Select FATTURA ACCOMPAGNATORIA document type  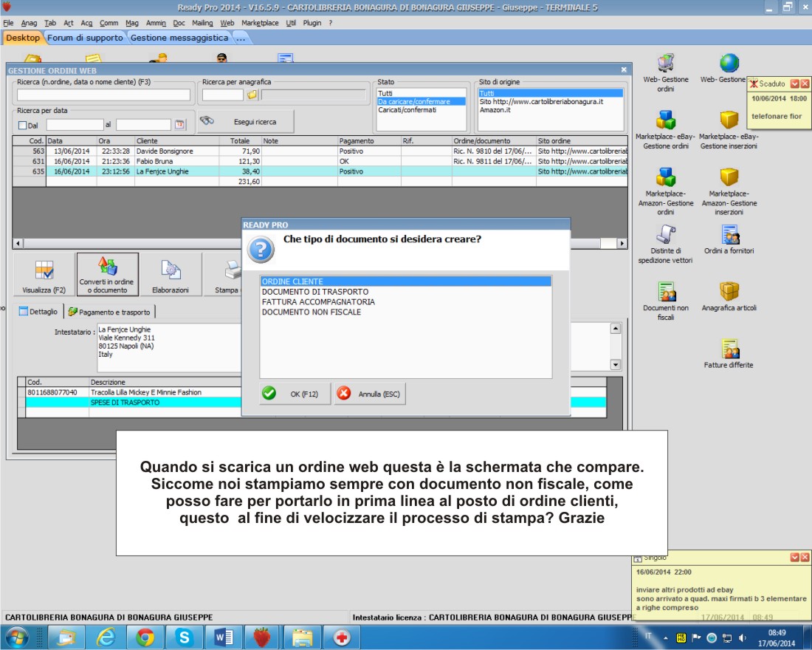click(x=405, y=301)
